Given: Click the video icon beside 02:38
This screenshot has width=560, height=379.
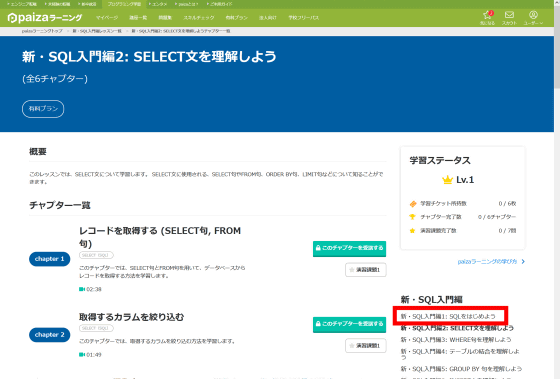Looking at the screenshot, I should click(82, 289).
